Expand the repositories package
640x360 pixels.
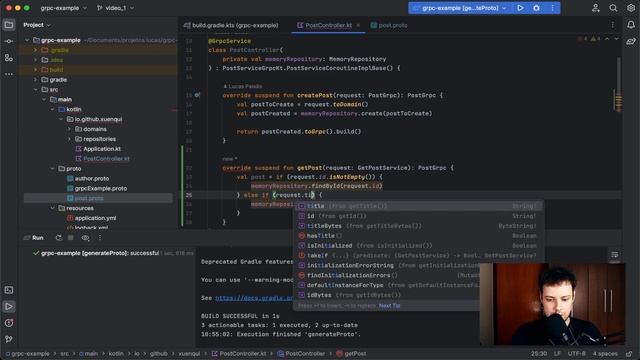(69, 139)
